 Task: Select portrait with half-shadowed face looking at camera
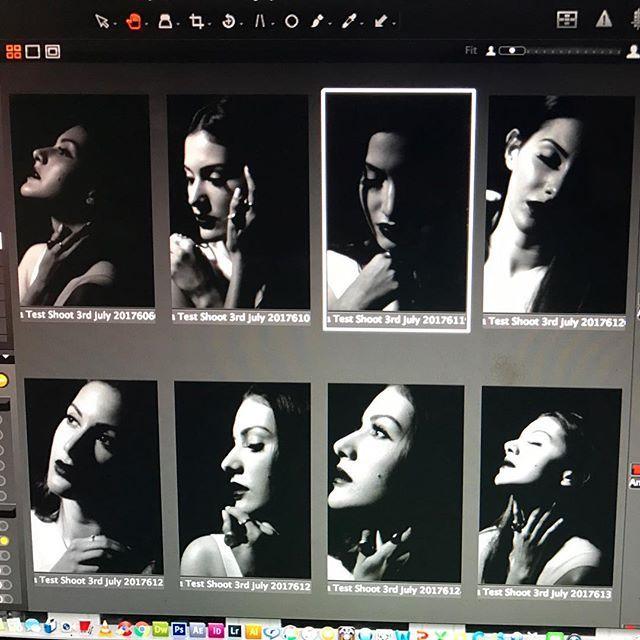pos(93,476)
